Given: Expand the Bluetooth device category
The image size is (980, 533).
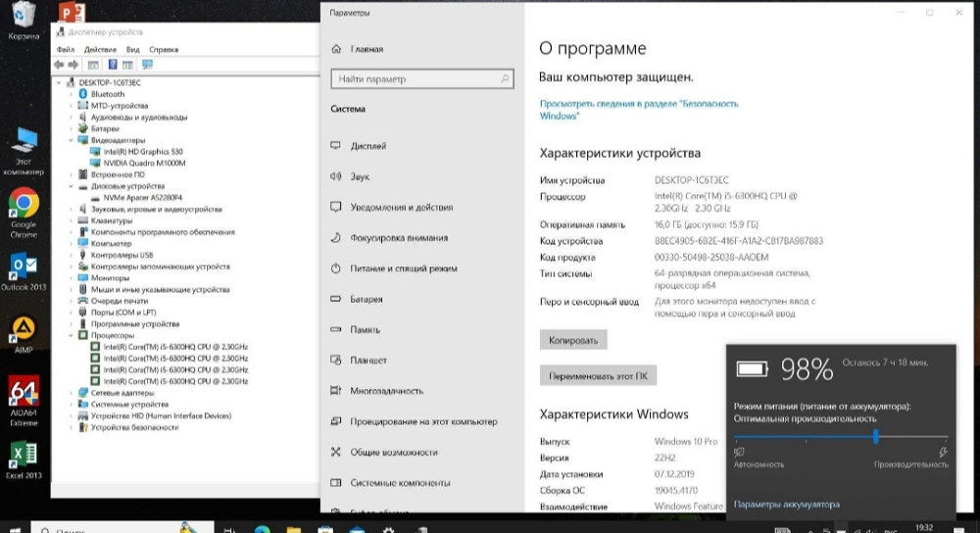Looking at the screenshot, I should pos(71,94).
